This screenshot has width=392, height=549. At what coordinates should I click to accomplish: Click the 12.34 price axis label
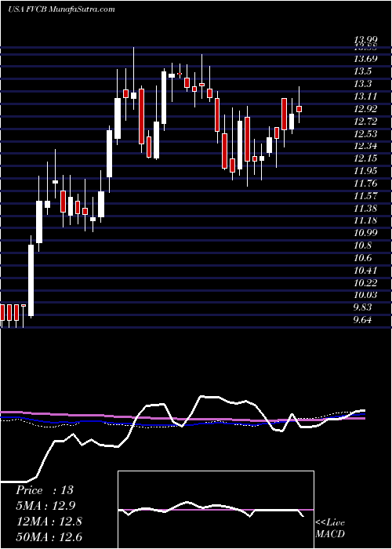365,147
